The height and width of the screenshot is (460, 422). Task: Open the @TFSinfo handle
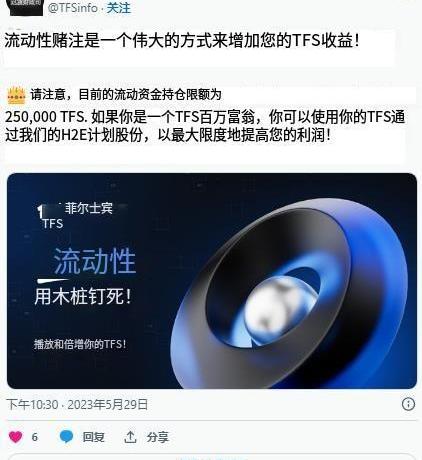click(73, 8)
